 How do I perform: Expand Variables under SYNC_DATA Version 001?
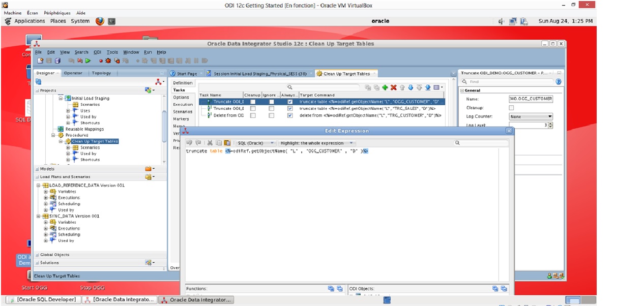[46, 222]
